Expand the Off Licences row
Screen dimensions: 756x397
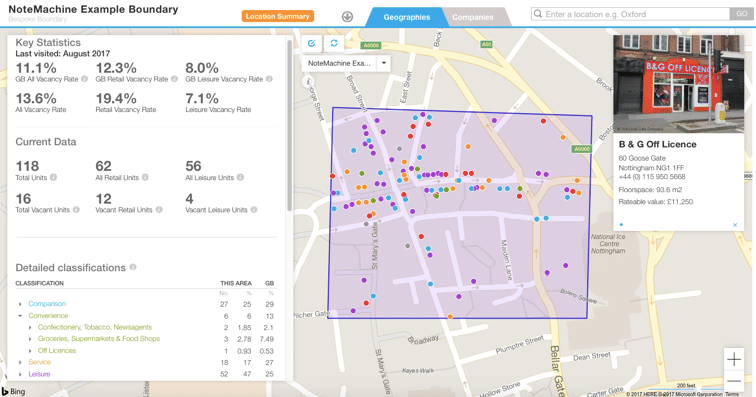30,351
